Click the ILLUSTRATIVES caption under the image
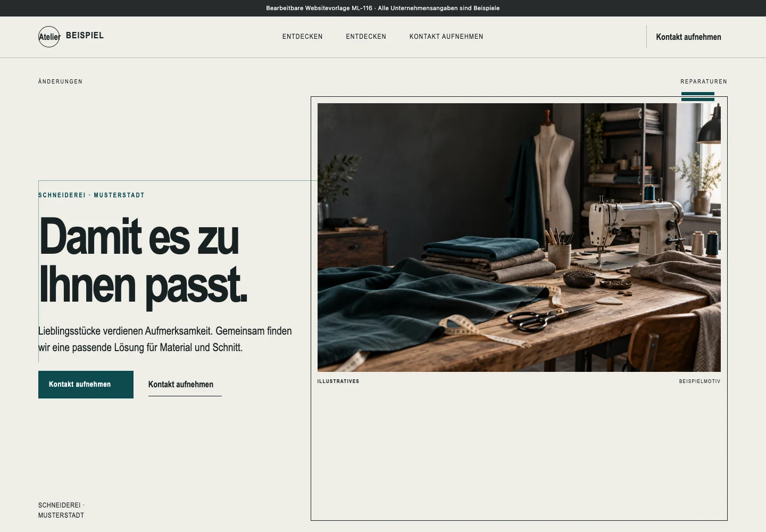Image resolution: width=766 pixels, height=532 pixels. [338, 381]
